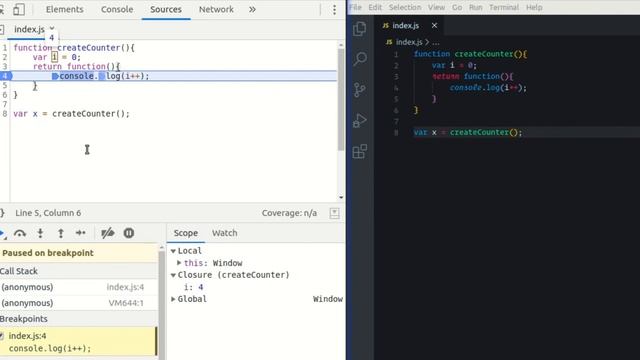Resume script execution

coord(3,233)
